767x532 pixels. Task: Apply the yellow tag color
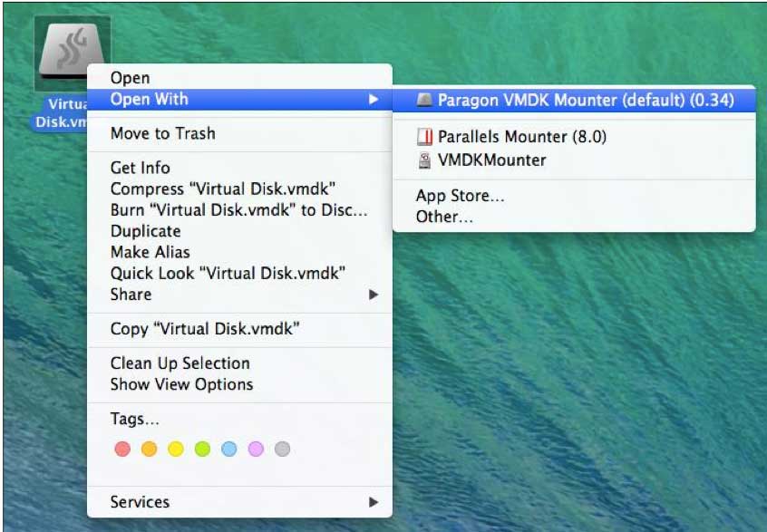coord(176,449)
